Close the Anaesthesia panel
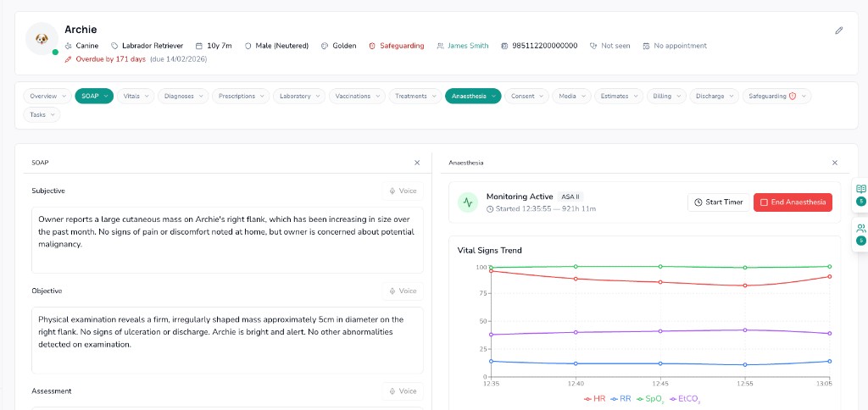868x410 pixels. 835,163
